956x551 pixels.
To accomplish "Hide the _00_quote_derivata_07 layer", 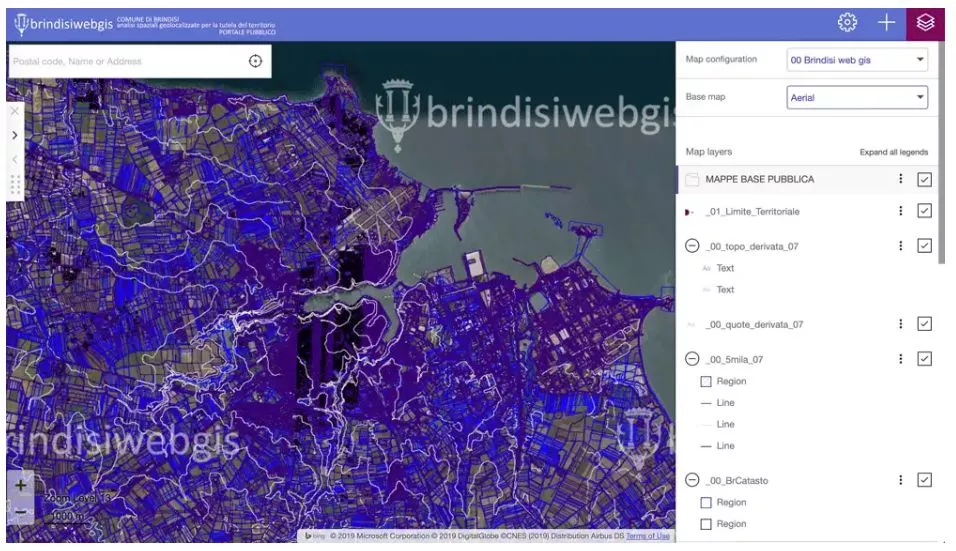I will tap(924, 324).
